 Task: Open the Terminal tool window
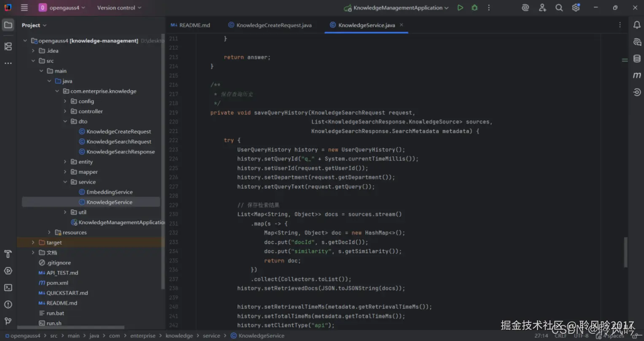[x=8, y=287]
